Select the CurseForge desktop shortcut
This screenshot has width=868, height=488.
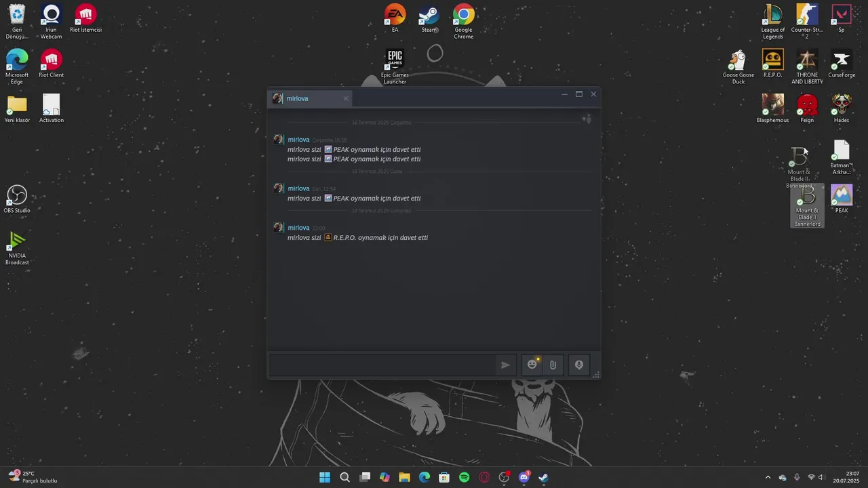(841, 63)
